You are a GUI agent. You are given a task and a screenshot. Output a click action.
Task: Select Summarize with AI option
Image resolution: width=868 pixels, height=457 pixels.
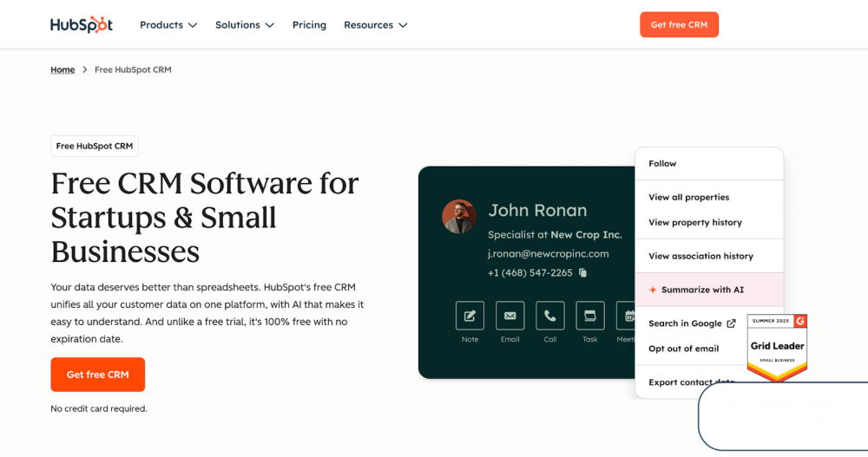pos(709,290)
